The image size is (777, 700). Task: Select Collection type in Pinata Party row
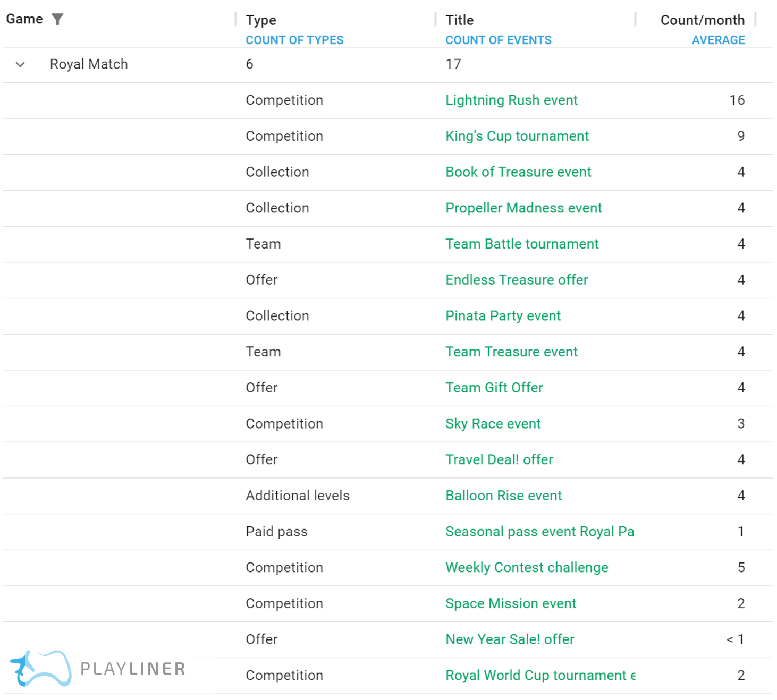pos(277,316)
